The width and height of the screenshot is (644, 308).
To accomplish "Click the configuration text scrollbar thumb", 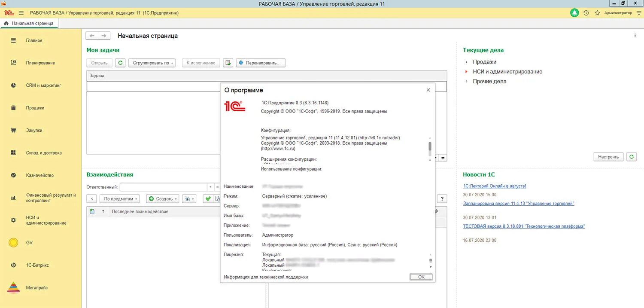I will point(430,146).
